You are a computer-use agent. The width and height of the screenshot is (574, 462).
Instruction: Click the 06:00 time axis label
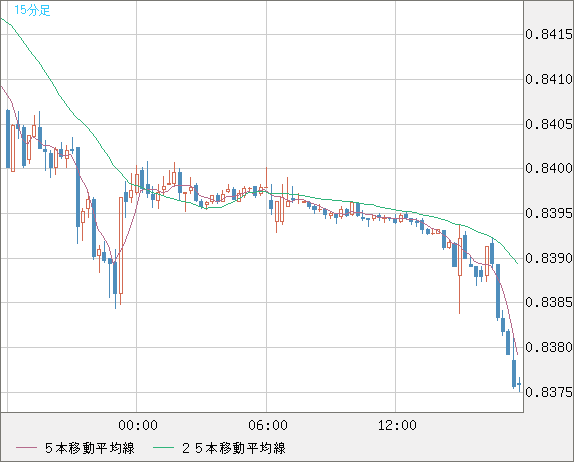click(268, 425)
